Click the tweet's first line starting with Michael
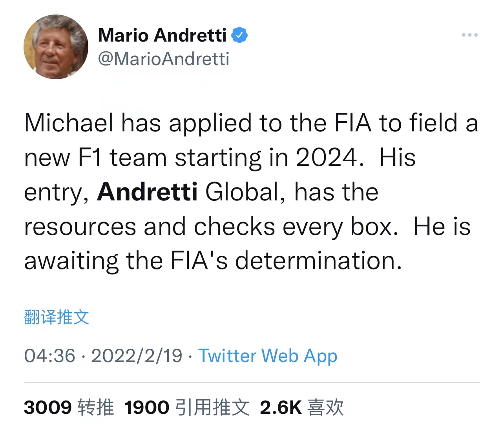Screen dimensions: 504x424 [x=251, y=123]
